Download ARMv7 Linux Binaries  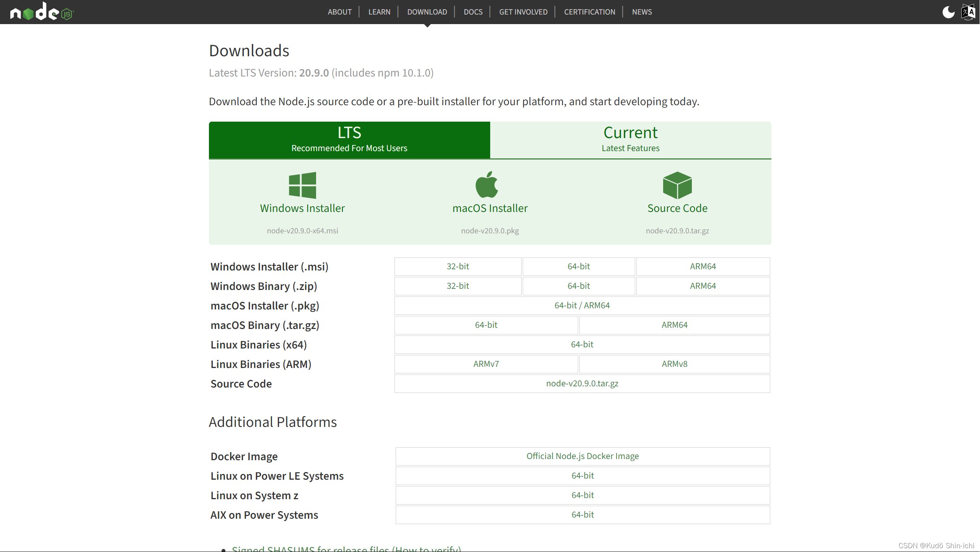click(486, 364)
